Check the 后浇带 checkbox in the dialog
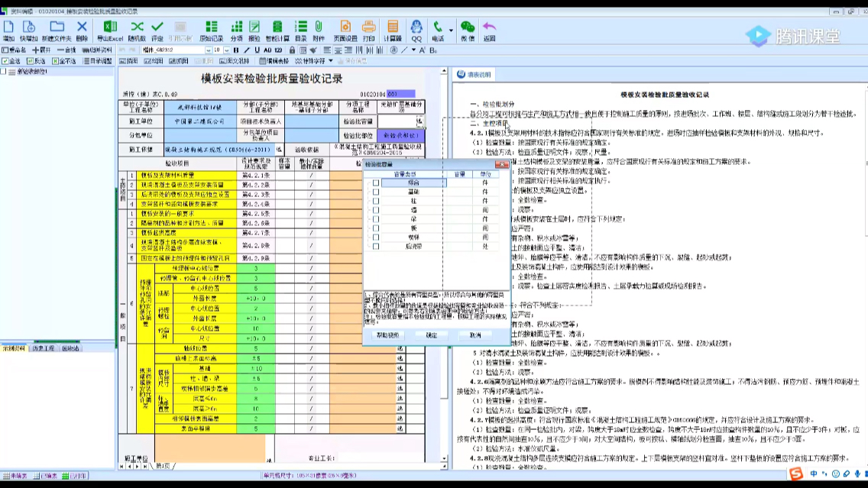This screenshot has height=488, width=868. tap(376, 245)
